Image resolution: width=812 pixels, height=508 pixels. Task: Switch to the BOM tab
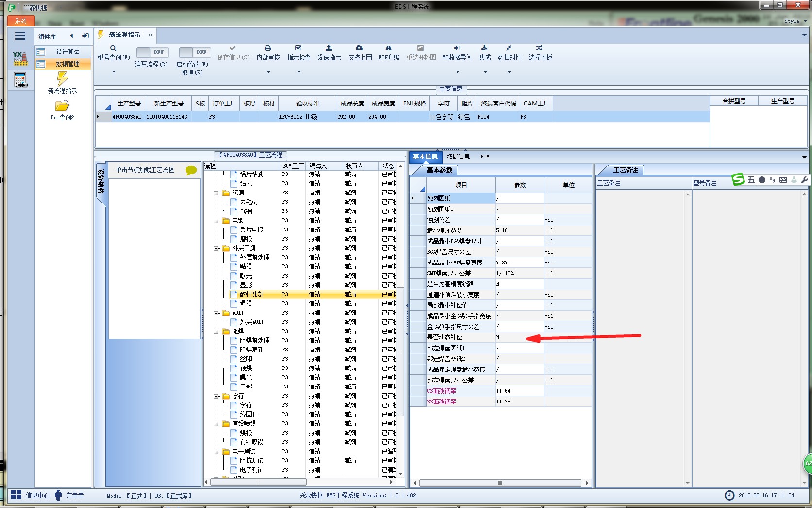(485, 157)
